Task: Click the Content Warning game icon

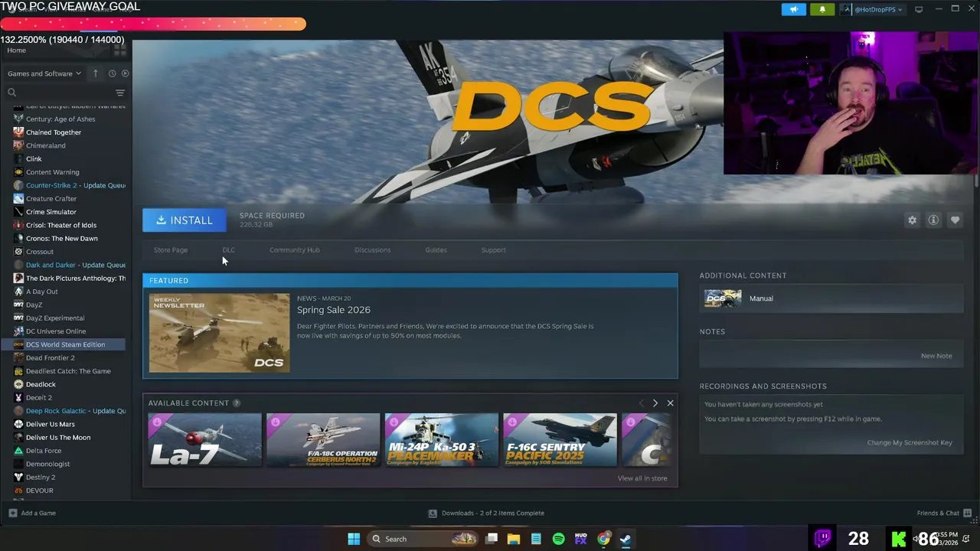Action: 18,172
